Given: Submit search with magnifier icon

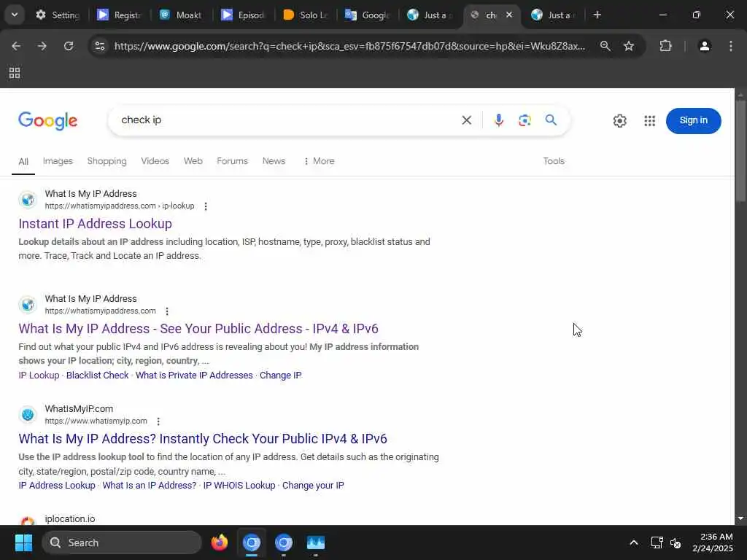Looking at the screenshot, I should [551, 120].
